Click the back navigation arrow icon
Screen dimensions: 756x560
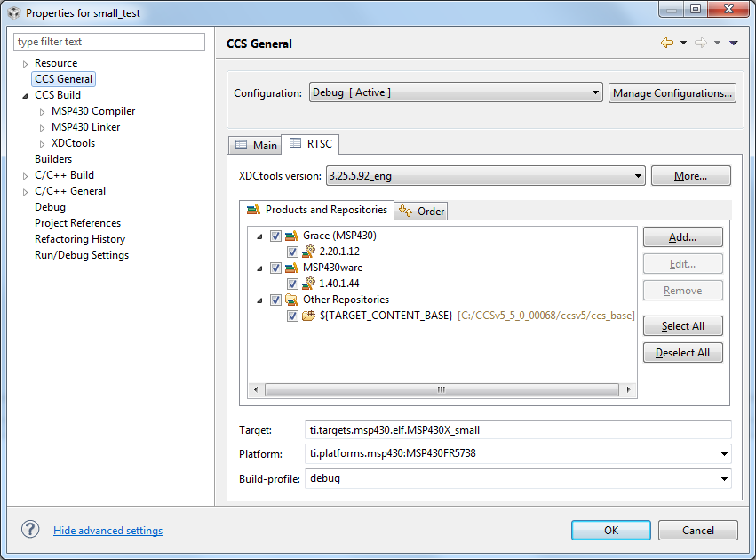[666, 43]
